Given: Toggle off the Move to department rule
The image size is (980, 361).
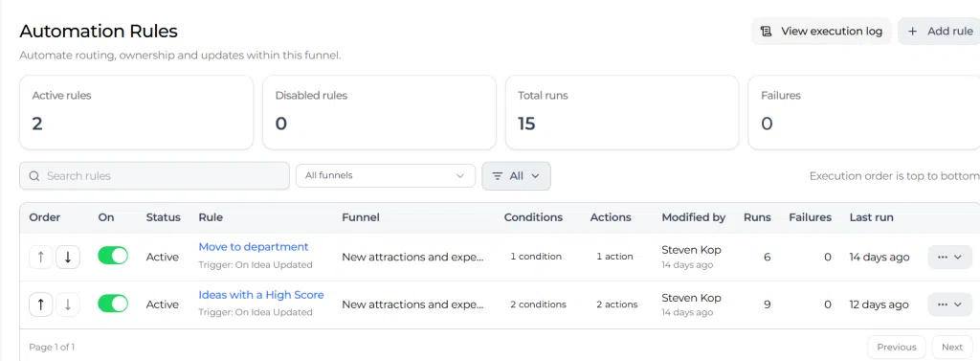Looking at the screenshot, I should pyautogui.click(x=113, y=256).
